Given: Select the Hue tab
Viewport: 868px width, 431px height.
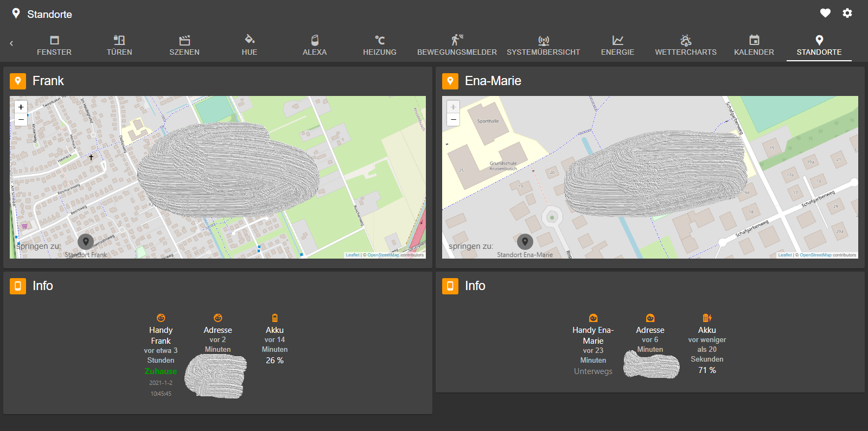Looking at the screenshot, I should click(x=250, y=46).
